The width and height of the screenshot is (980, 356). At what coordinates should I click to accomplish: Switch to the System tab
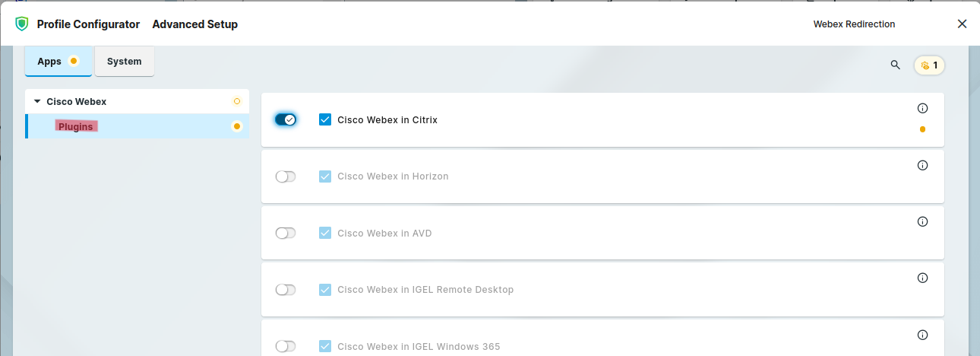tap(124, 62)
